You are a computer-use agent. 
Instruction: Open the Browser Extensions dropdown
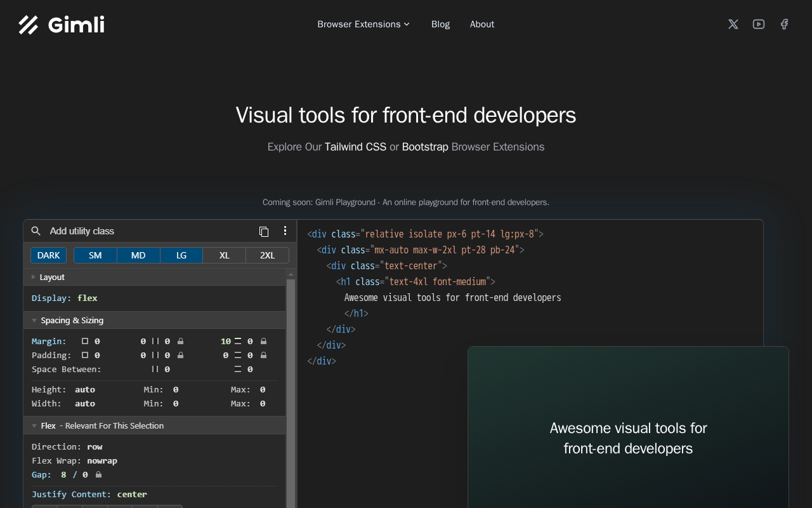pos(363,24)
